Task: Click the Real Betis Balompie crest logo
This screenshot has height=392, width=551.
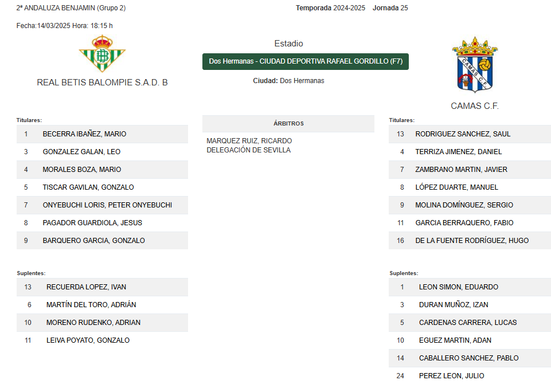Action: coord(102,54)
